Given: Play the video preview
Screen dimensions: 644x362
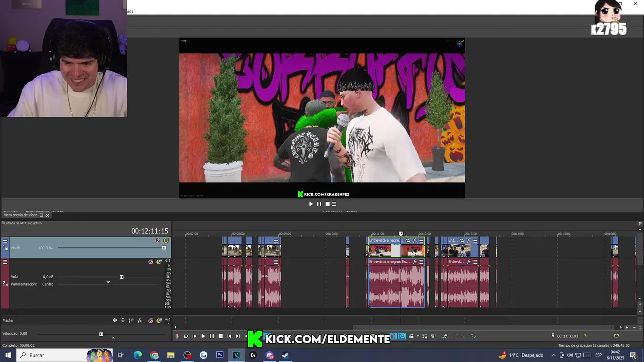Looking at the screenshot, I should (x=311, y=204).
